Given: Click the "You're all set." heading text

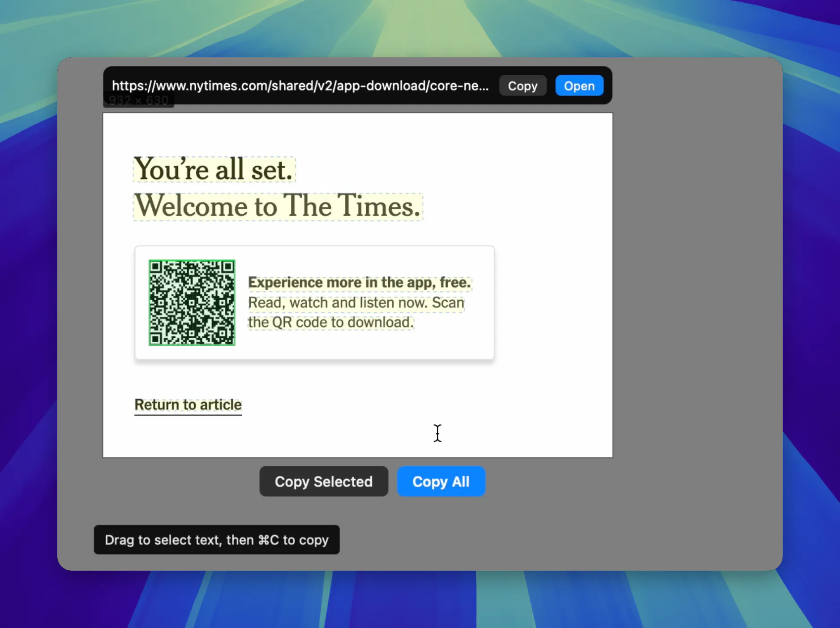Looking at the screenshot, I should (x=214, y=169).
